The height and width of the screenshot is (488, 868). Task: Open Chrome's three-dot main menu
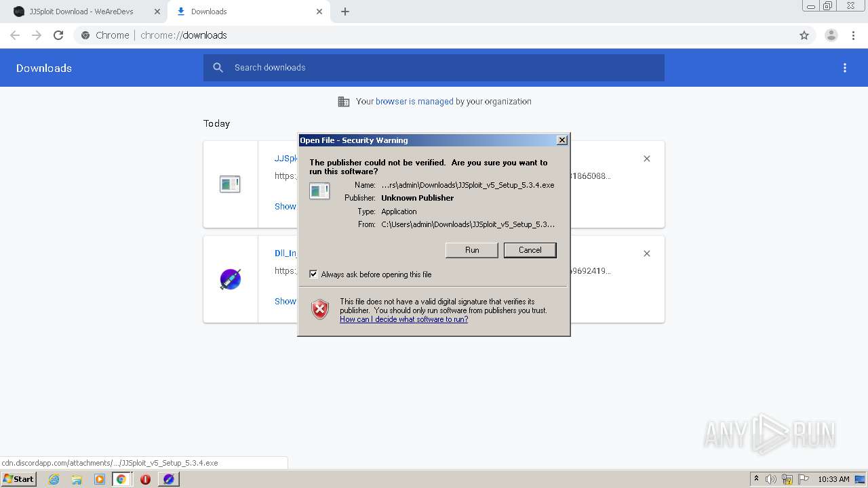tap(853, 35)
